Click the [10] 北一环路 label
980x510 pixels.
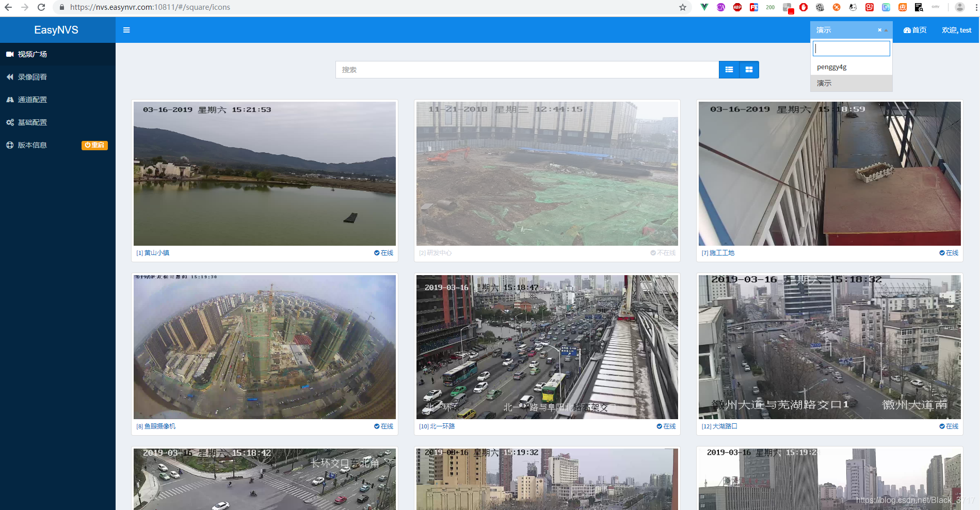tap(437, 426)
